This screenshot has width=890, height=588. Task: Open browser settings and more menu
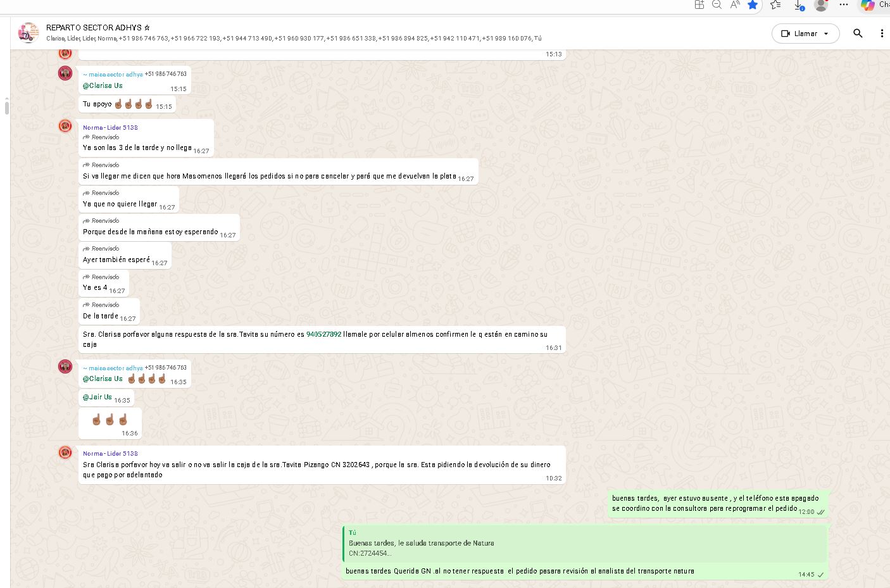843,5
